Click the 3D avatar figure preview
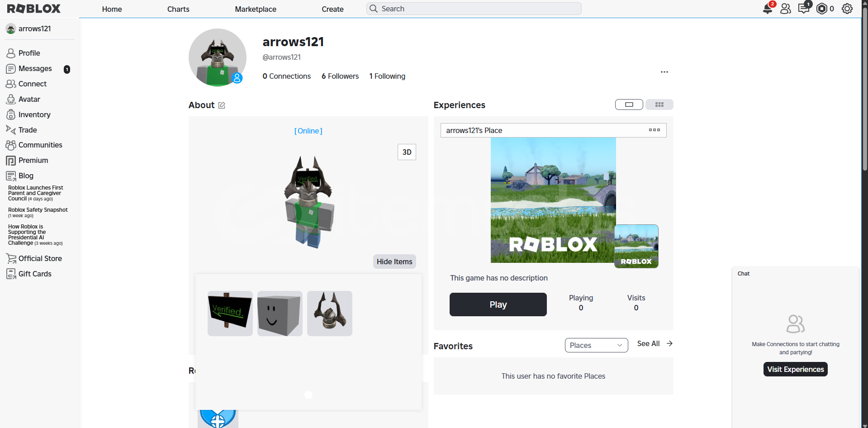Viewport: 868px width, 428px height. [309, 202]
